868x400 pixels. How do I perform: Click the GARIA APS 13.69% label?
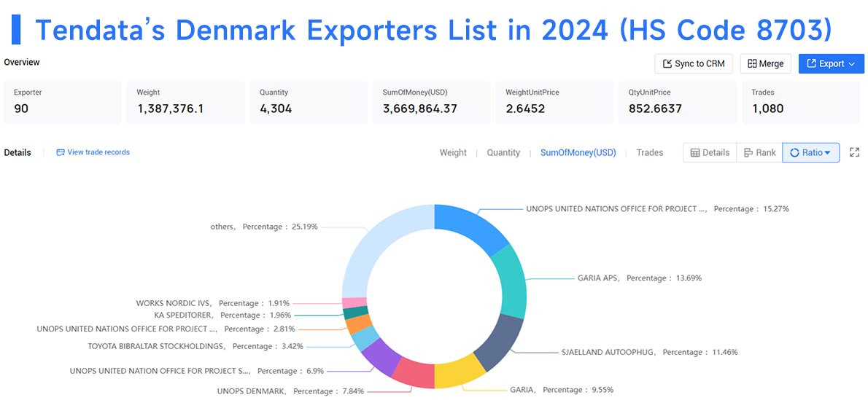pyautogui.click(x=640, y=278)
